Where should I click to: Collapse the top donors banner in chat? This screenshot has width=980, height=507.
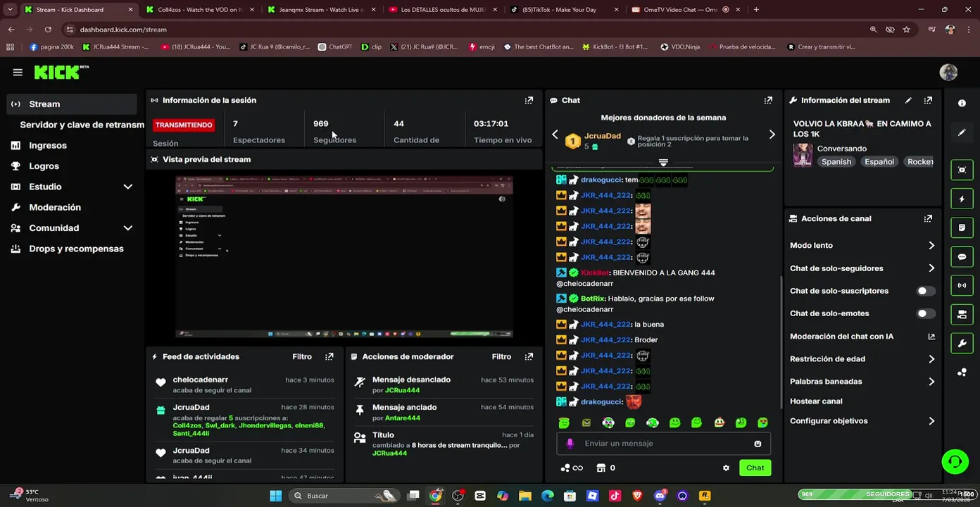pos(663,163)
